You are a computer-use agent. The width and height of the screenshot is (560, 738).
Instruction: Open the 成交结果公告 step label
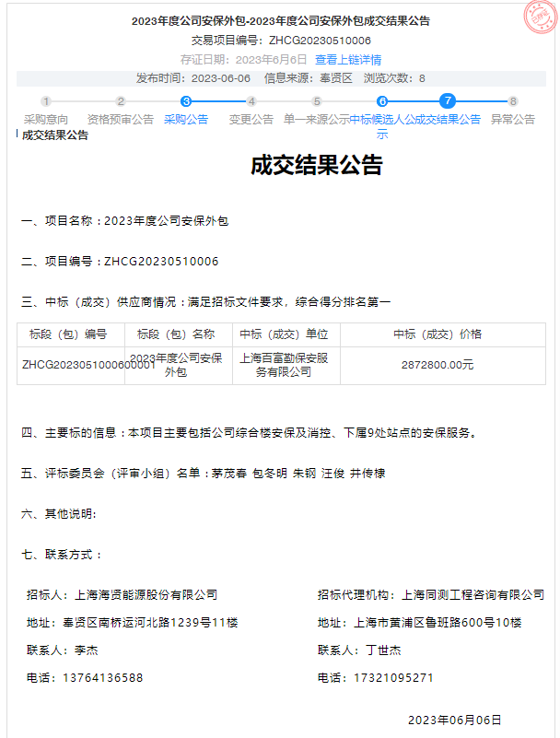pyautogui.click(x=448, y=120)
